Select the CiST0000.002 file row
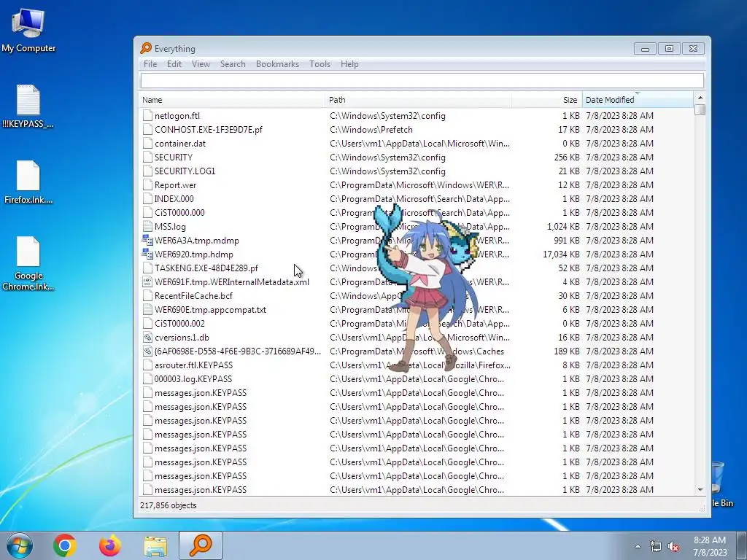The height and width of the screenshot is (560, 747). tap(417, 323)
